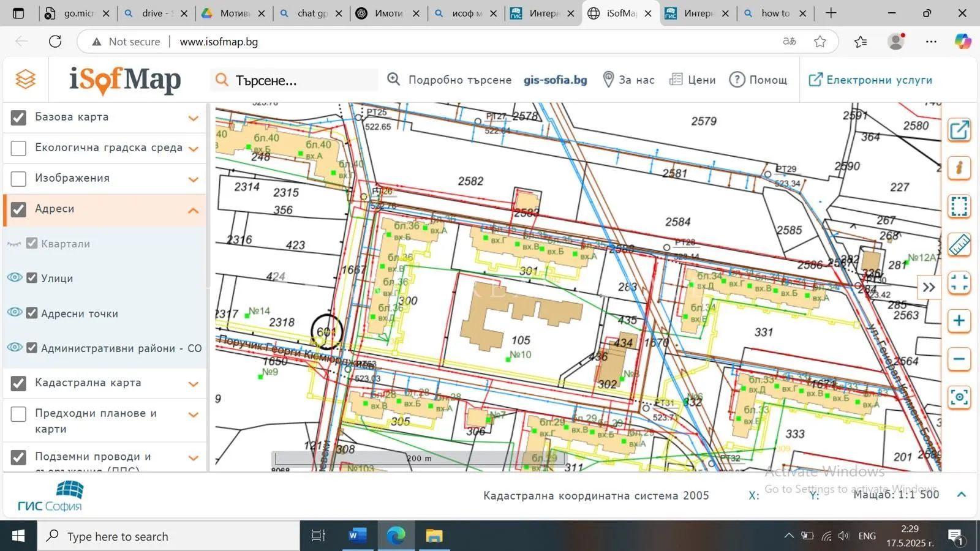Image resolution: width=980 pixels, height=551 pixels.
Task: Zoom out with the minus button
Action: (x=959, y=359)
